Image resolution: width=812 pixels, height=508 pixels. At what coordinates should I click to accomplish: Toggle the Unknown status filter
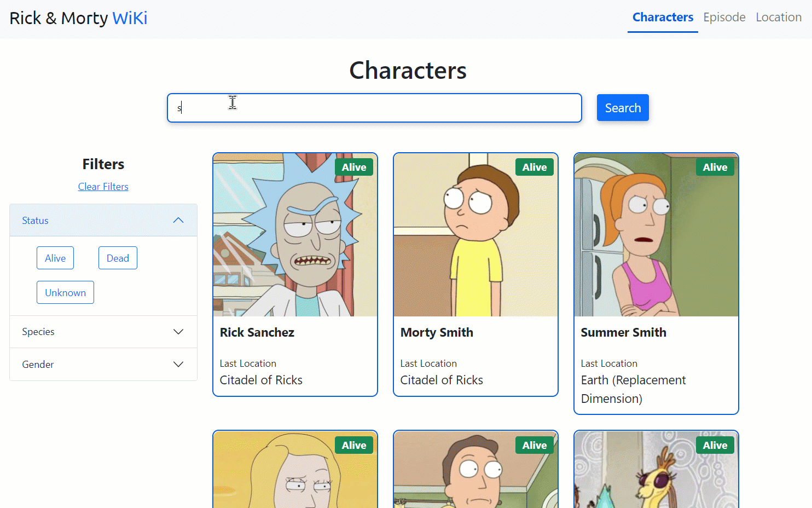pyautogui.click(x=65, y=292)
